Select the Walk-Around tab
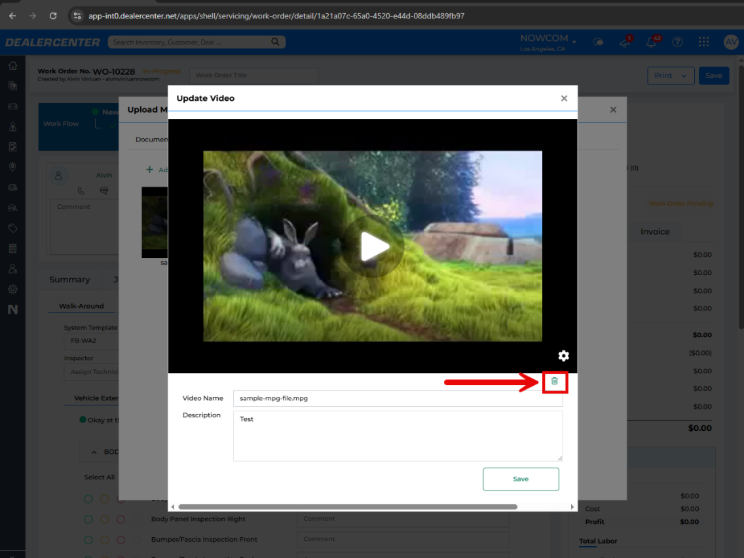The width and height of the screenshot is (744, 558). click(x=81, y=306)
